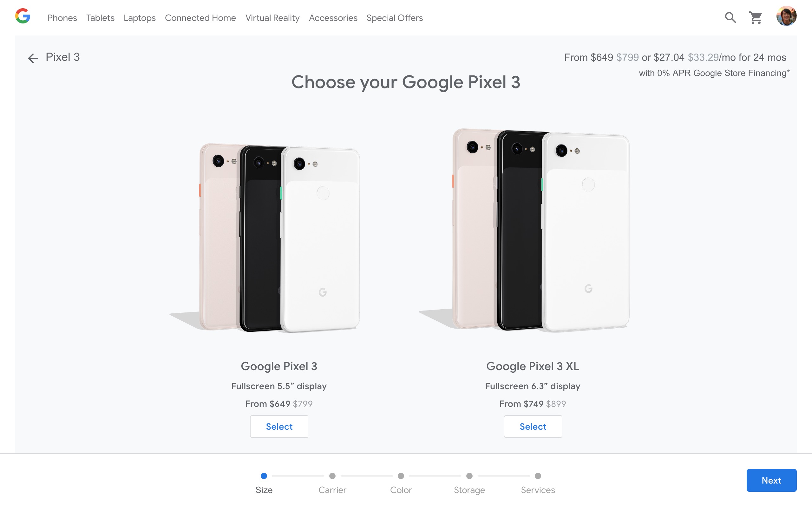
Task: Jump to the Color step dot
Action: [x=401, y=476]
